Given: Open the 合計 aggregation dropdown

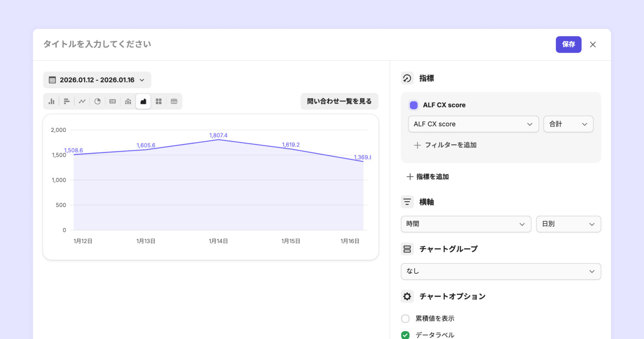Looking at the screenshot, I should coord(568,124).
